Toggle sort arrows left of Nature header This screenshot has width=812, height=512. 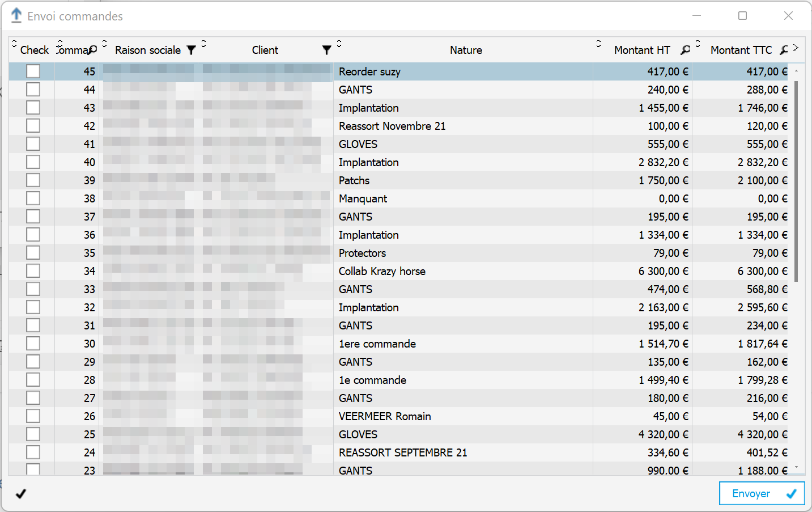click(x=339, y=44)
